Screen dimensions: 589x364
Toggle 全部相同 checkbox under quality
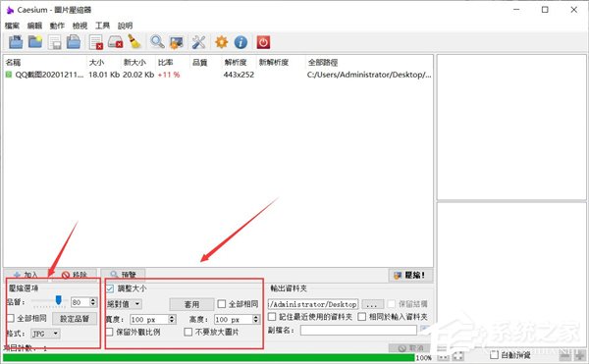point(11,319)
